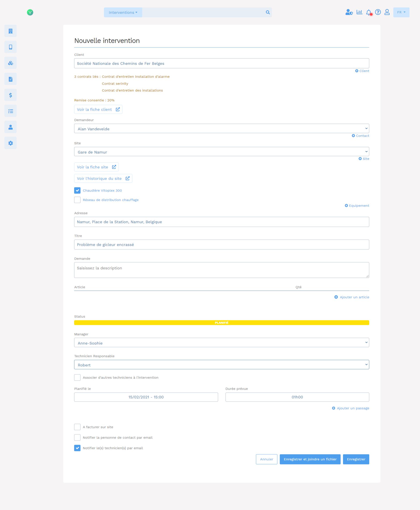This screenshot has width=420, height=510.
Task: Open the settings gear in sidebar
Action: pos(10,143)
